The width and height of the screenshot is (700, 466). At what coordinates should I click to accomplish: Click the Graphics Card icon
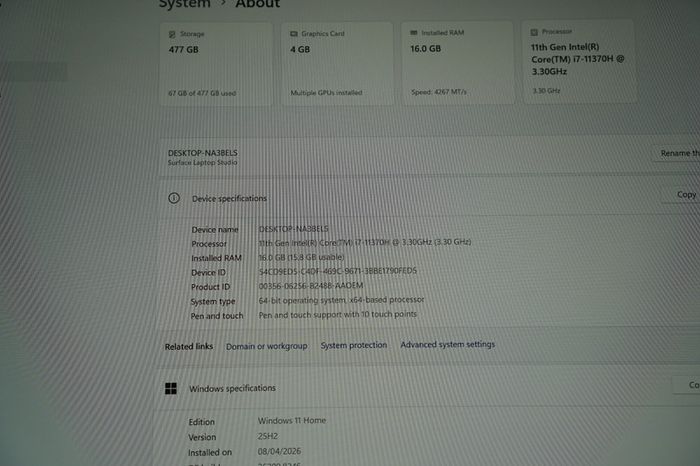[294, 34]
